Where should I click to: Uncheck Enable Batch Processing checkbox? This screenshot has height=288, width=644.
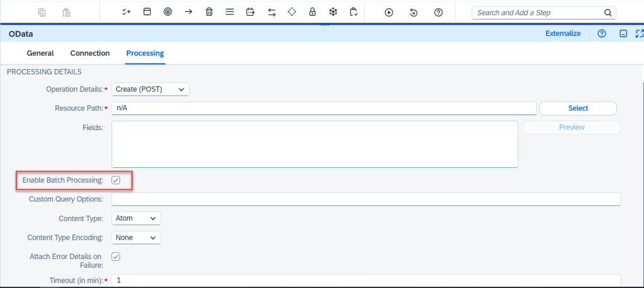tap(116, 180)
